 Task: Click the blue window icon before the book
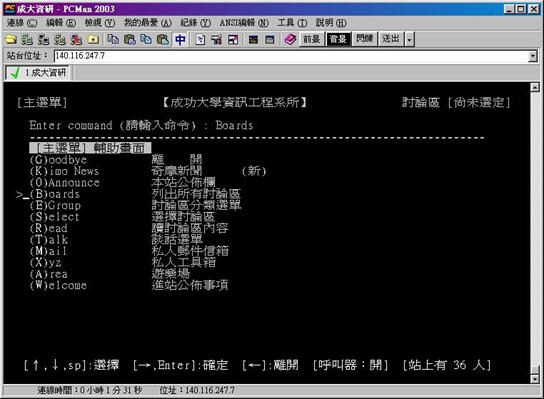pyautogui.click(x=270, y=40)
